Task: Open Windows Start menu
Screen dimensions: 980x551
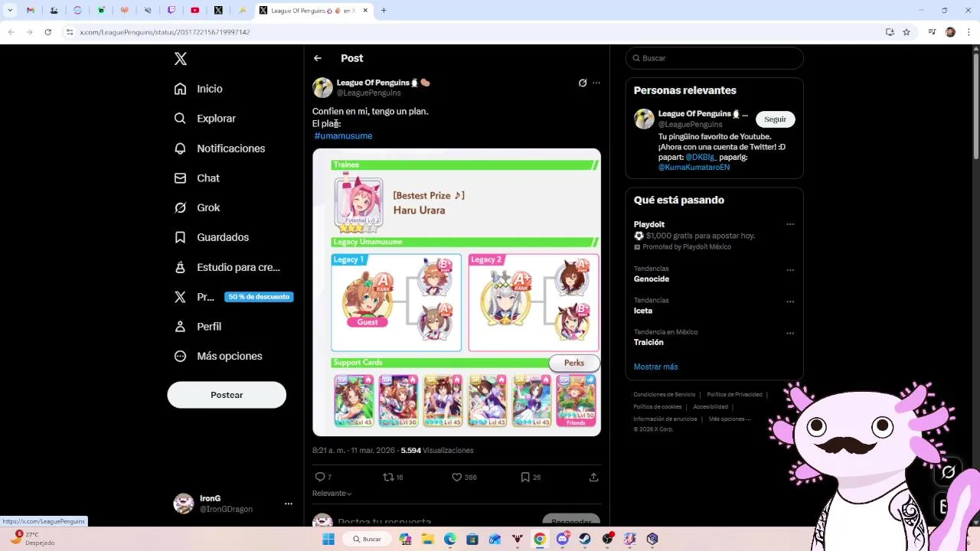Action: tap(328, 539)
